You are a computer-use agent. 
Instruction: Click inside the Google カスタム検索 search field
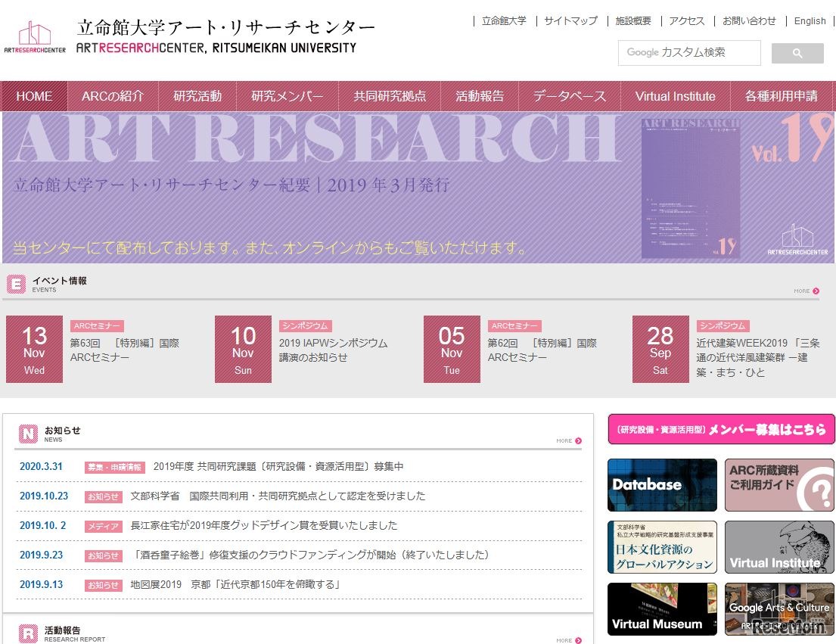(688, 53)
